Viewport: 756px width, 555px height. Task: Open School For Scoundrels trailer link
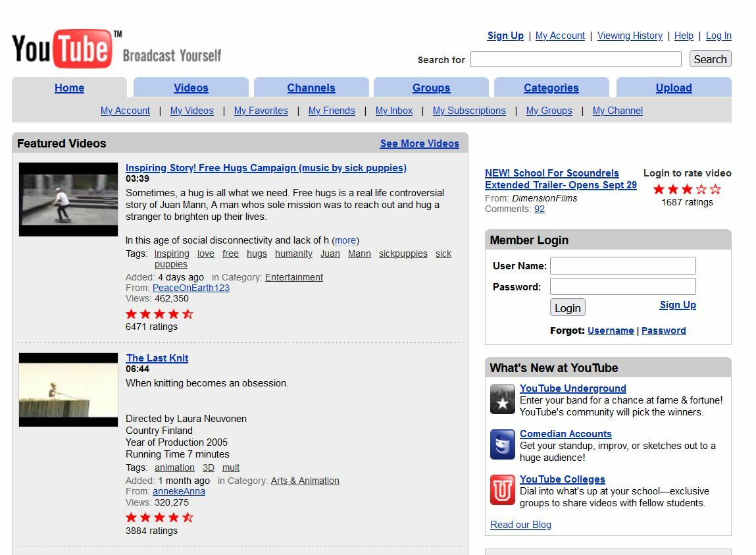561,179
